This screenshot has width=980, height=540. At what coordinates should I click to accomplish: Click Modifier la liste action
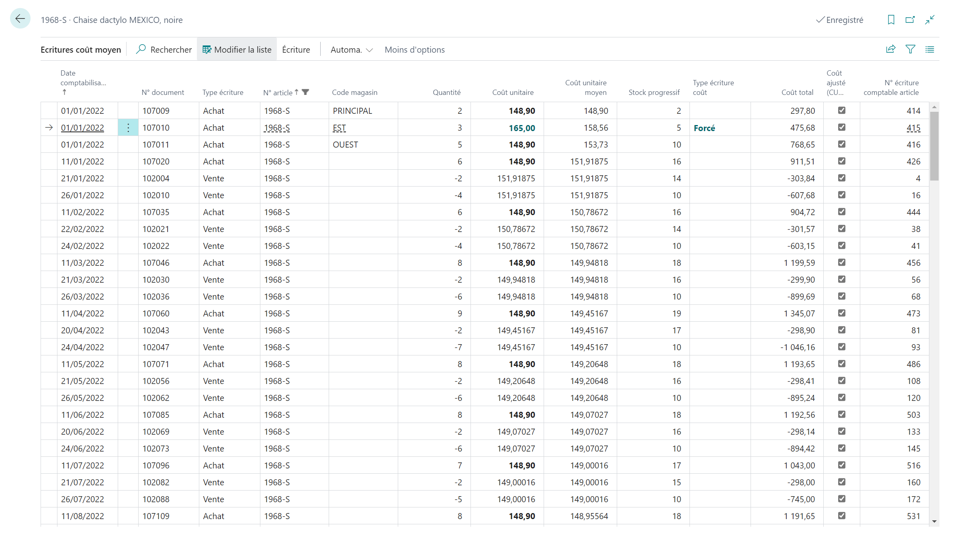coord(237,49)
